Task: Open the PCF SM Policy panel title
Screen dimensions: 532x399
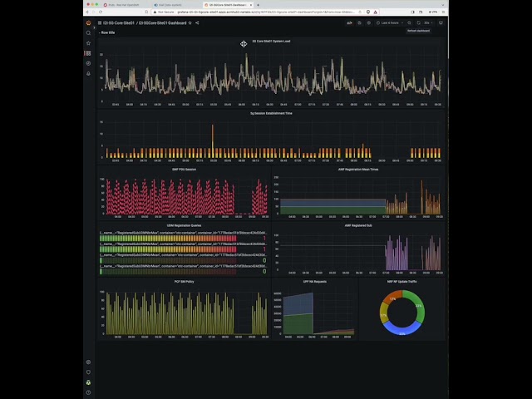Action: [184, 282]
